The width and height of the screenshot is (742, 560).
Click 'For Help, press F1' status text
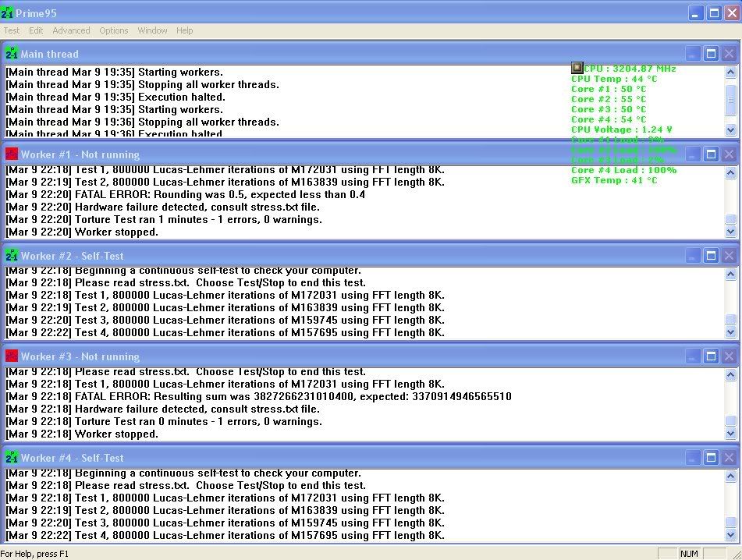pos(34,554)
